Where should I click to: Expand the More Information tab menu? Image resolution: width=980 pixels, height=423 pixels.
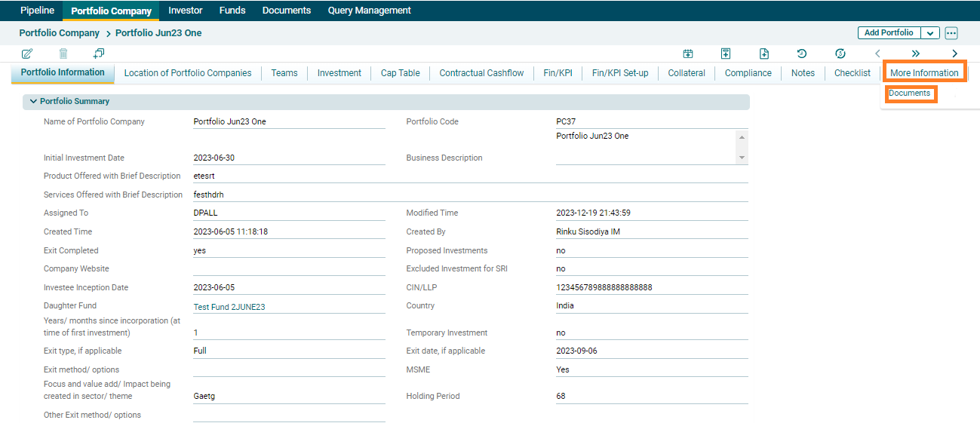924,73
